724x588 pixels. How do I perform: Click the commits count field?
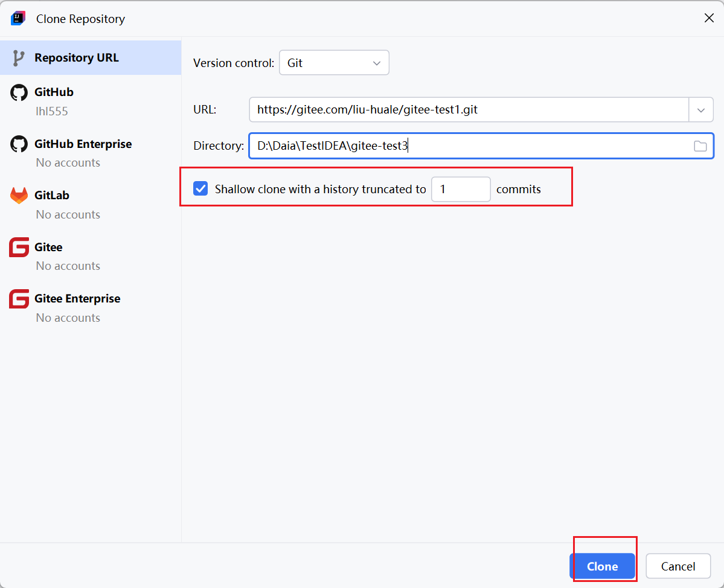pyautogui.click(x=461, y=189)
